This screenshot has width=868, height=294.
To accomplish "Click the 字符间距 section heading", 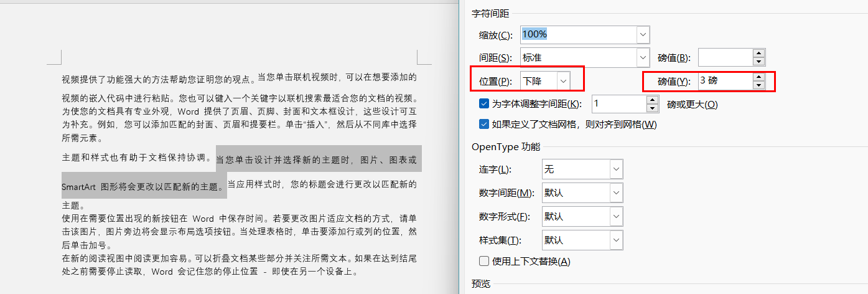I will click(491, 14).
